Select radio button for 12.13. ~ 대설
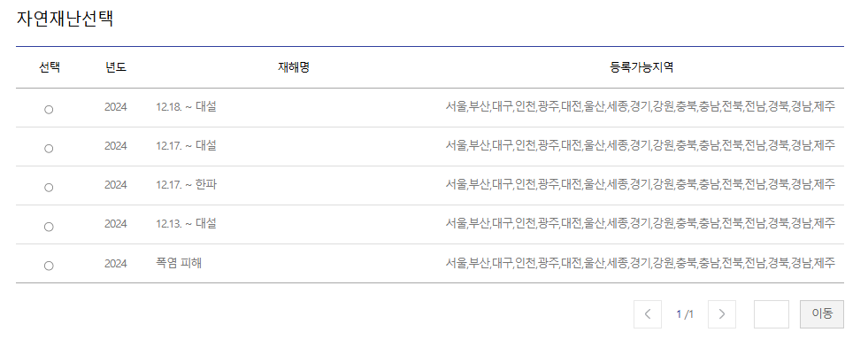This screenshot has width=868, height=340. (x=49, y=227)
